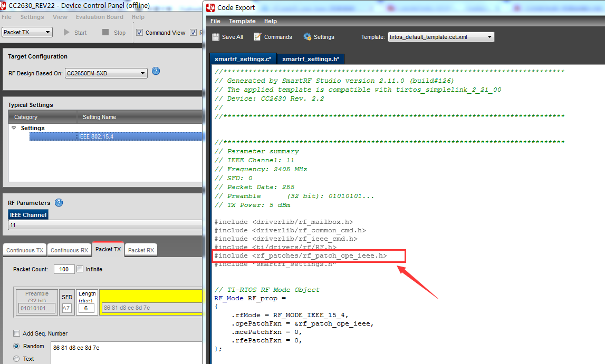
Task: Click the IEEE Channel parameter label
Action: 28,215
